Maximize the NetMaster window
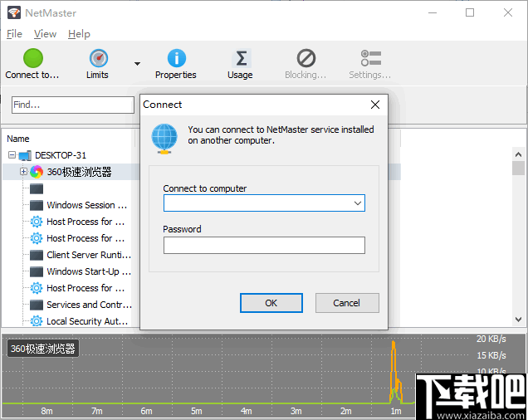The image size is (528, 420). click(x=470, y=12)
